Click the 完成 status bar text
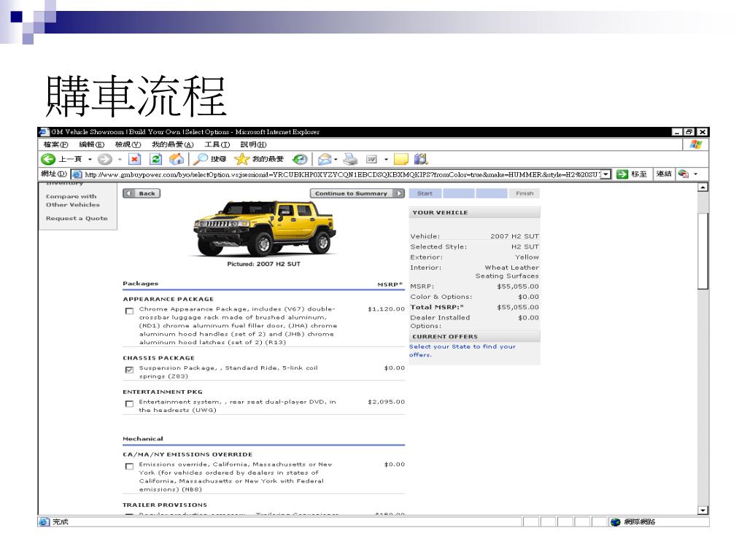 point(61,522)
